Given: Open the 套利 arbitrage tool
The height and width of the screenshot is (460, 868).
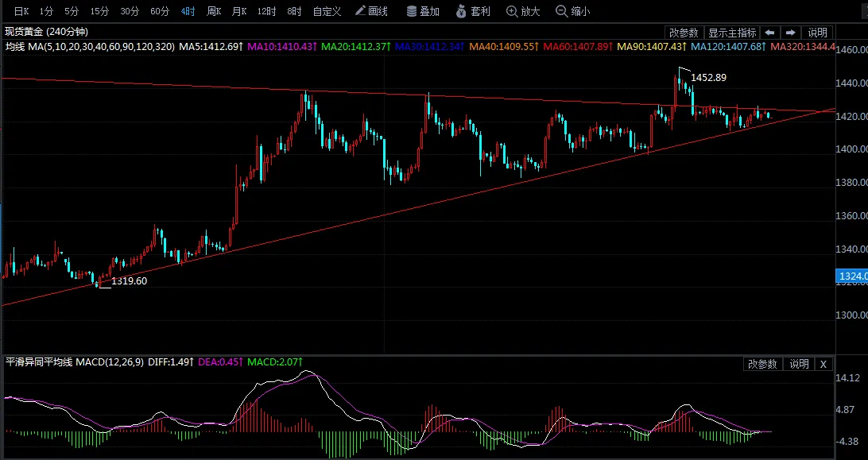Looking at the screenshot, I should [473, 11].
